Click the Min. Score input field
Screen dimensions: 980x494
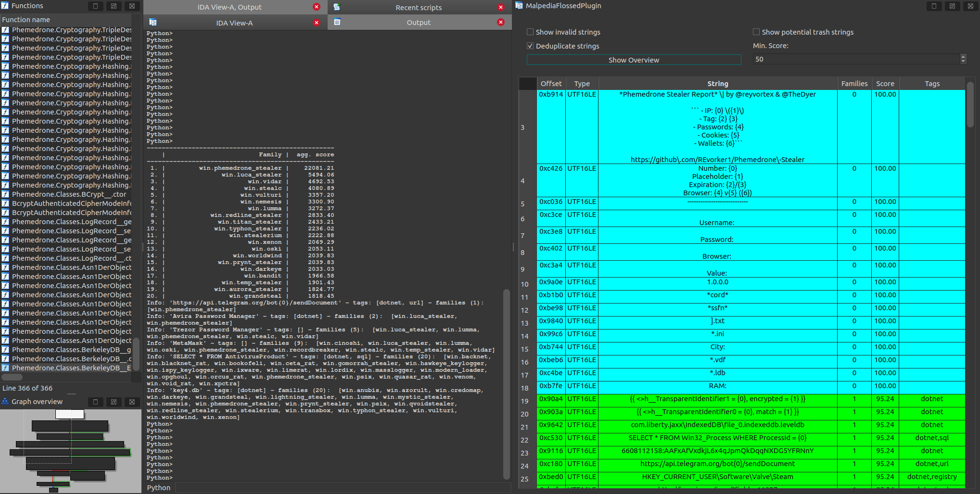point(856,59)
